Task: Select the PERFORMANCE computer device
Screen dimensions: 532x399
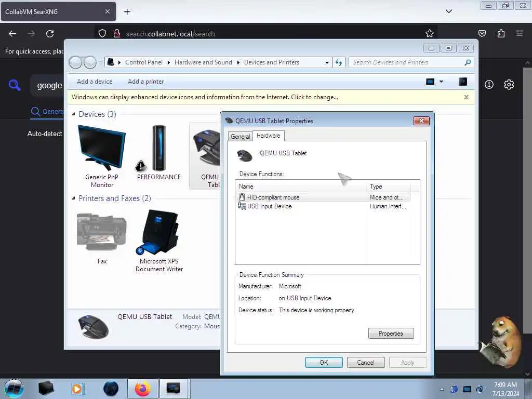Action: (x=158, y=153)
